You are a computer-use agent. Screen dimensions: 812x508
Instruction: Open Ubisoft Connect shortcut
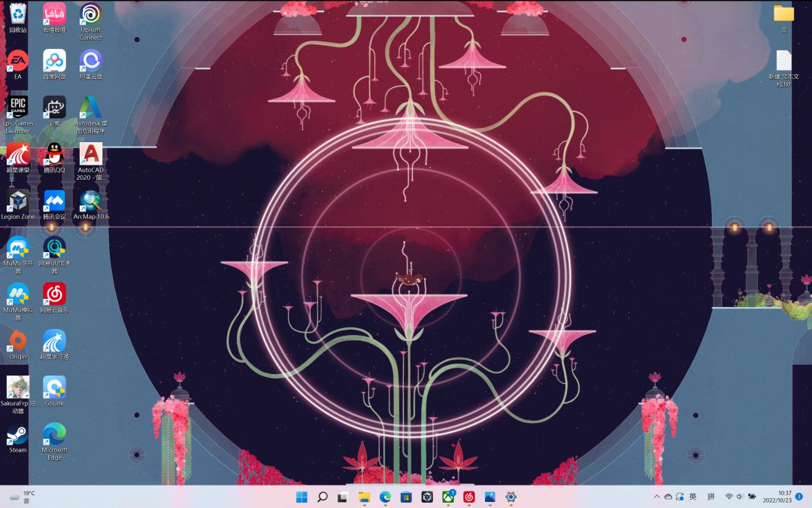click(x=91, y=21)
